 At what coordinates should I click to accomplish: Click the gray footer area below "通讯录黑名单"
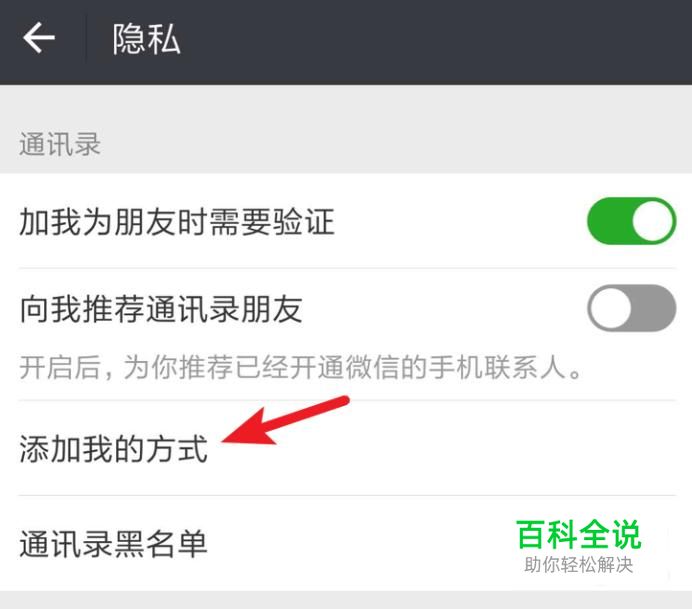pyautogui.click(x=346, y=600)
